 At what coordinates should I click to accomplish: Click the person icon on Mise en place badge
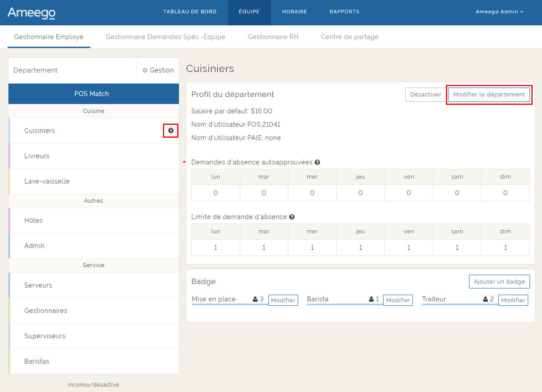click(255, 300)
